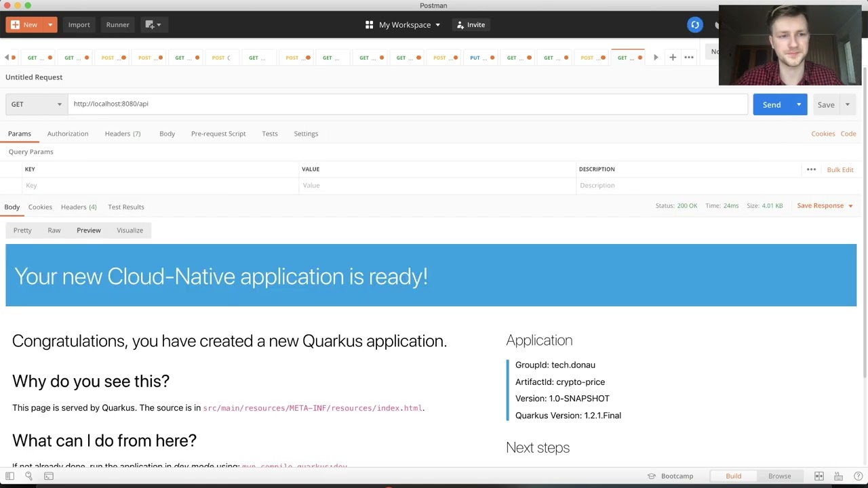Switch response view to Pretty
The image size is (868, 488).
click(22, 230)
